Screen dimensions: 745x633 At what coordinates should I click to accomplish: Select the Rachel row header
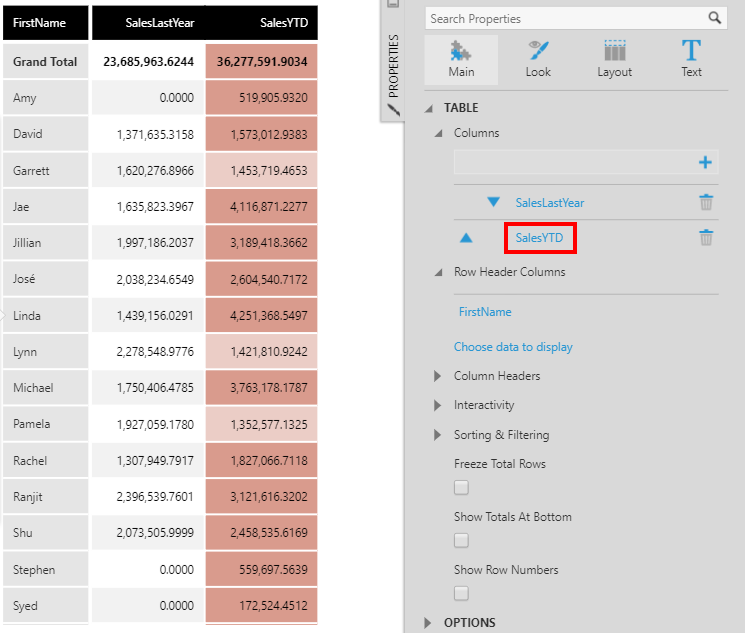[46, 460]
